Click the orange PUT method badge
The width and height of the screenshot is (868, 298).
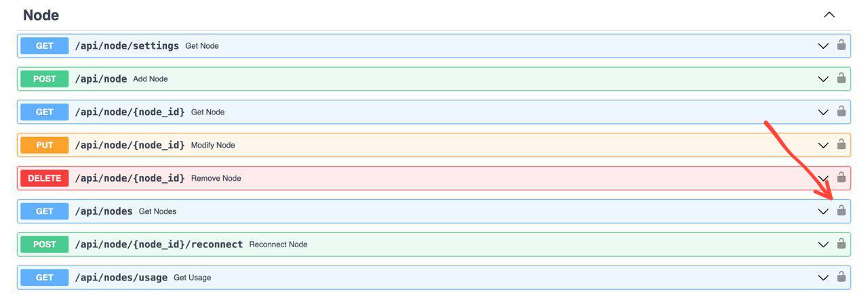45,145
